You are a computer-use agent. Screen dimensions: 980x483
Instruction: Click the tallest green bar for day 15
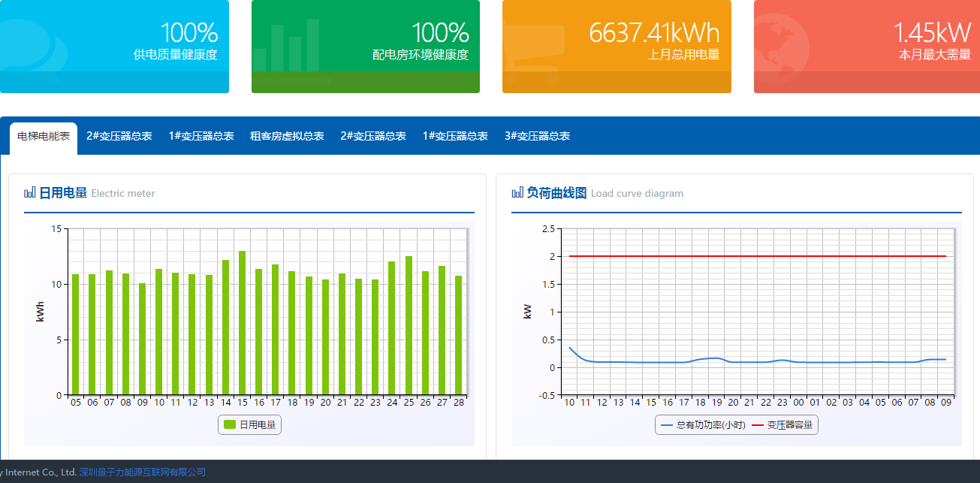click(242, 323)
